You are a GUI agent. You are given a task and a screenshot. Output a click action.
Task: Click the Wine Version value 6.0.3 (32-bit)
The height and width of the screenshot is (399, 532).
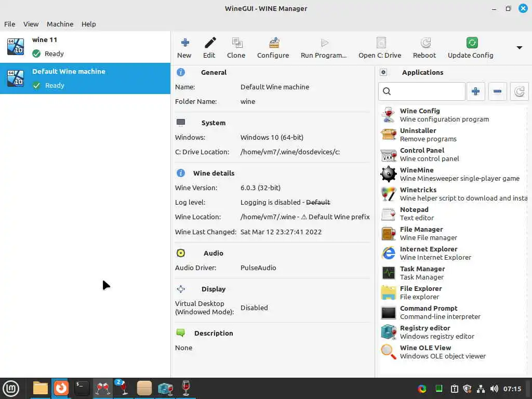point(261,188)
